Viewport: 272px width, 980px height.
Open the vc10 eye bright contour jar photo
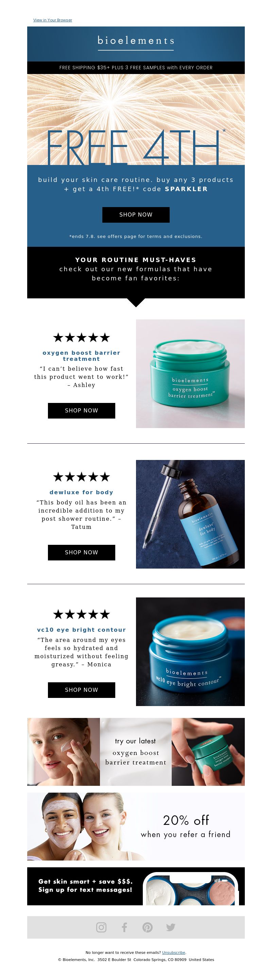(x=190, y=652)
